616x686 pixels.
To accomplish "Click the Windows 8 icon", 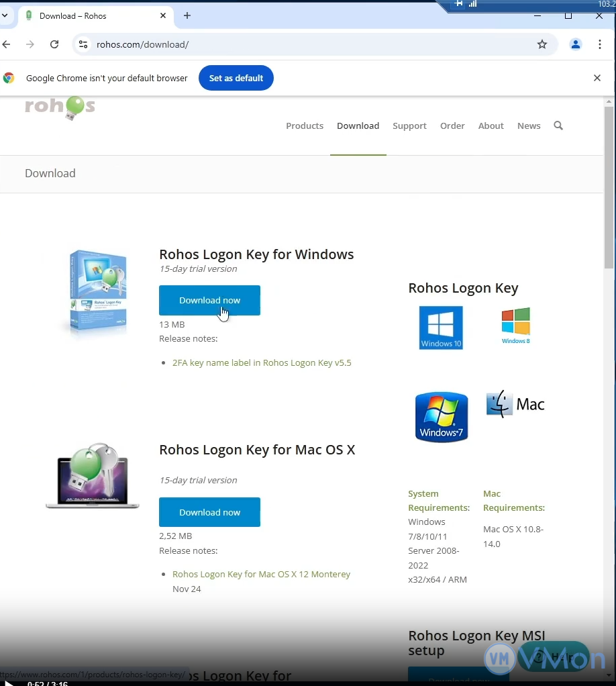I will point(516,326).
